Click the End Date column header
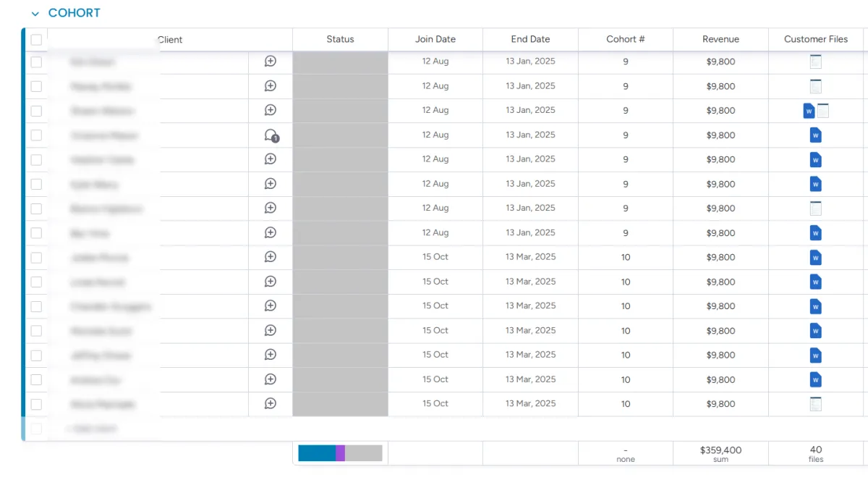Screen dimensions: 868x480 pyautogui.click(x=530, y=40)
